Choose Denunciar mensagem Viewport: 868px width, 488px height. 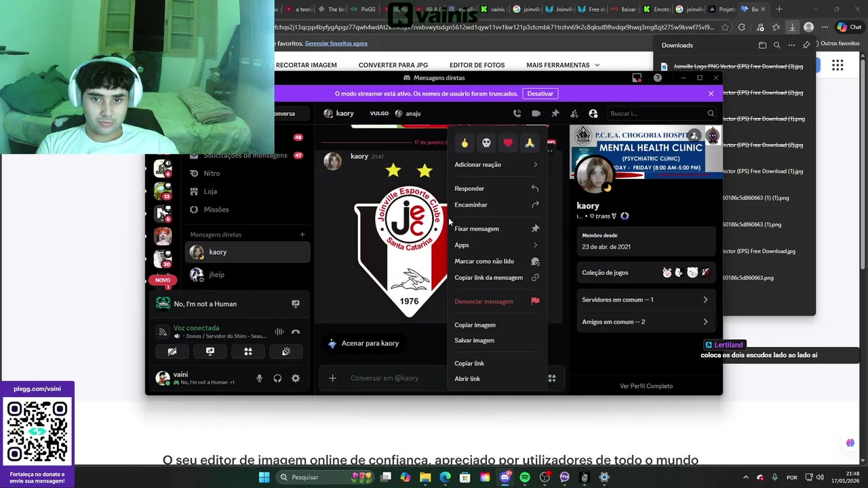click(x=496, y=301)
